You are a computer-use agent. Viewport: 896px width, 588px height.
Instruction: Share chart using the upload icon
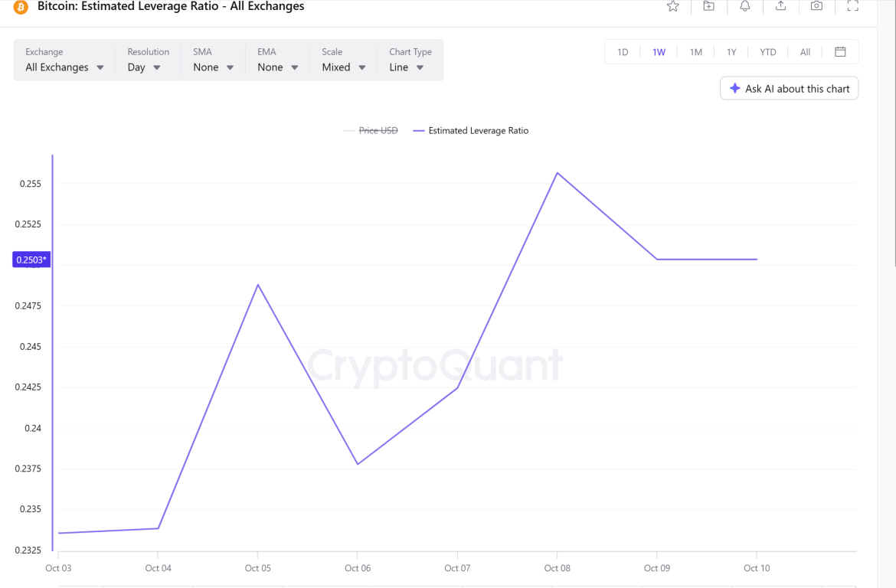(x=780, y=6)
